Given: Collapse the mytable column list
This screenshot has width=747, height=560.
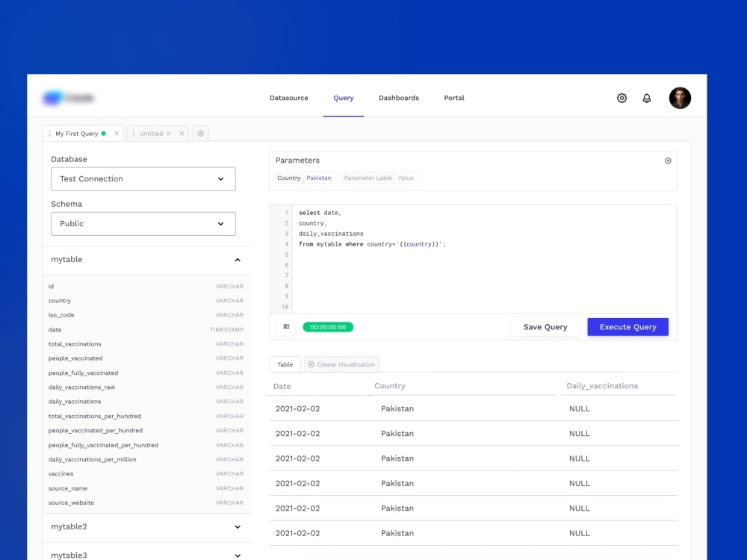Looking at the screenshot, I should pyautogui.click(x=237, y=260).
